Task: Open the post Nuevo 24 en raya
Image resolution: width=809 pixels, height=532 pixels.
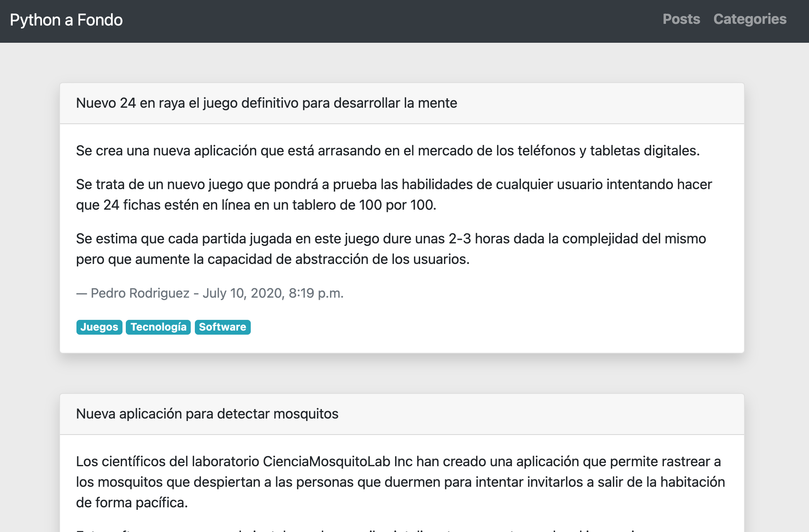Action: (x=267, y=103)
